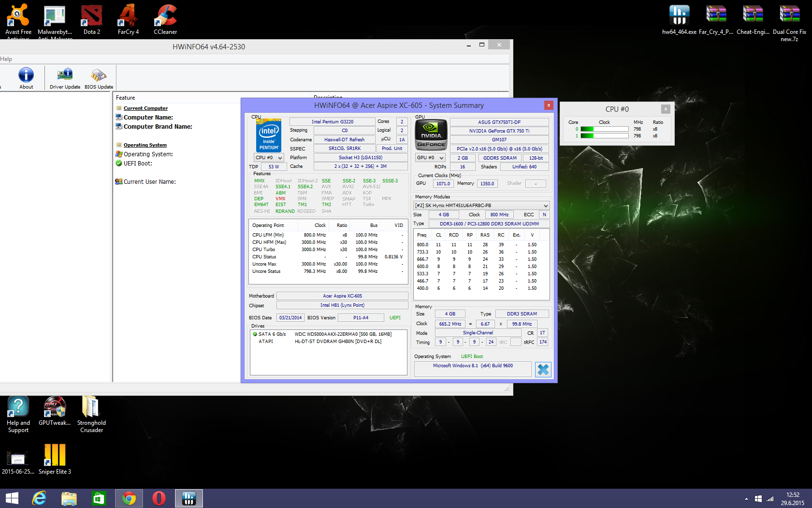
Task: Click the Core 0 clock bar
Action: 604,129
